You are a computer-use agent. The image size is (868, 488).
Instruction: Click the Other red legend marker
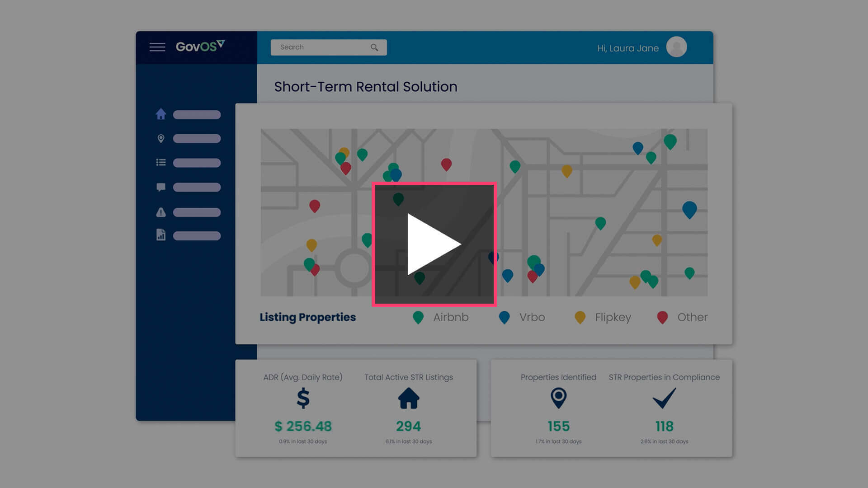[662, 318]
